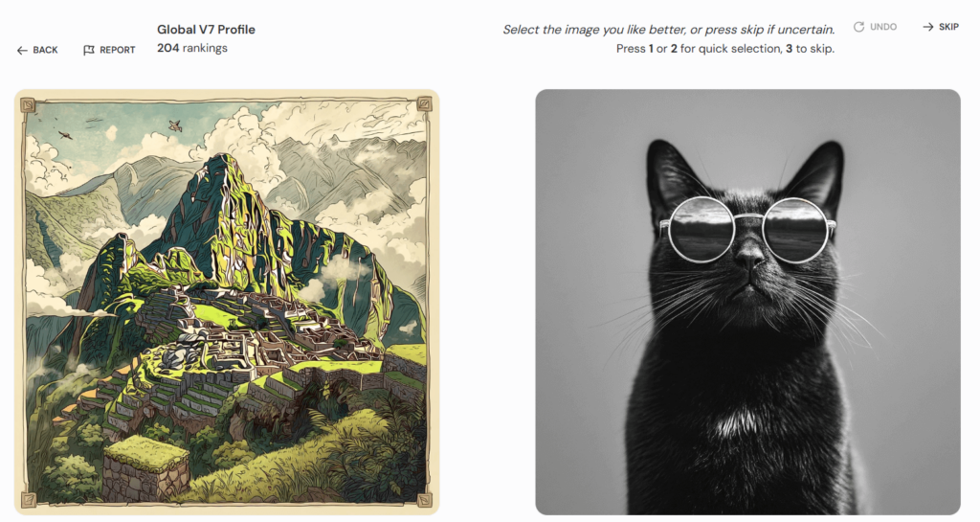Click the 'Press 1 or 2 for quick selection' hint
Image resolution: width=980 pixels, height=522 pixels.
[x=725, y=49]
